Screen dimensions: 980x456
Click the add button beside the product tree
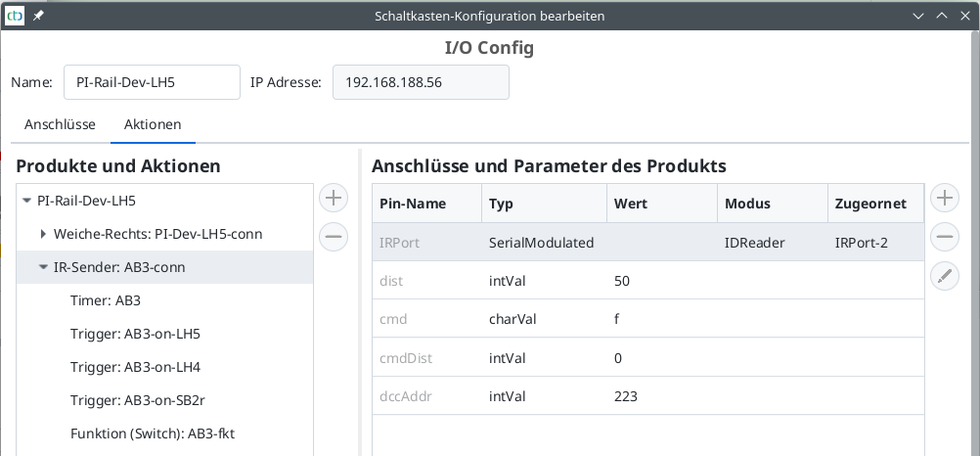click(x=334, y=199)
